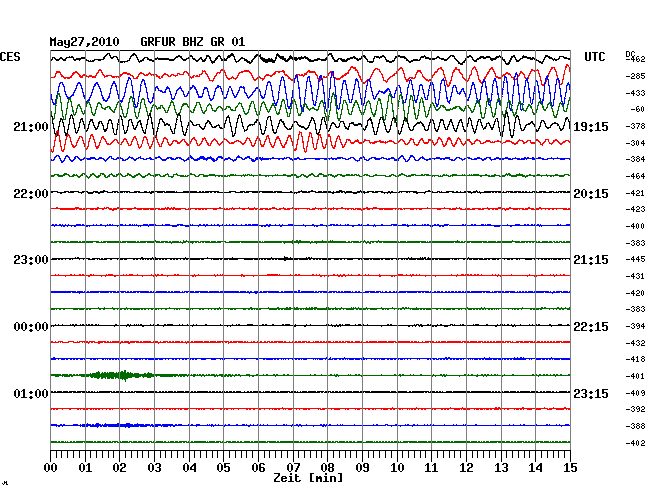This screenshot has height=494, width=650.
Task: Click the DC offset value -402
Action: (635, 443)
